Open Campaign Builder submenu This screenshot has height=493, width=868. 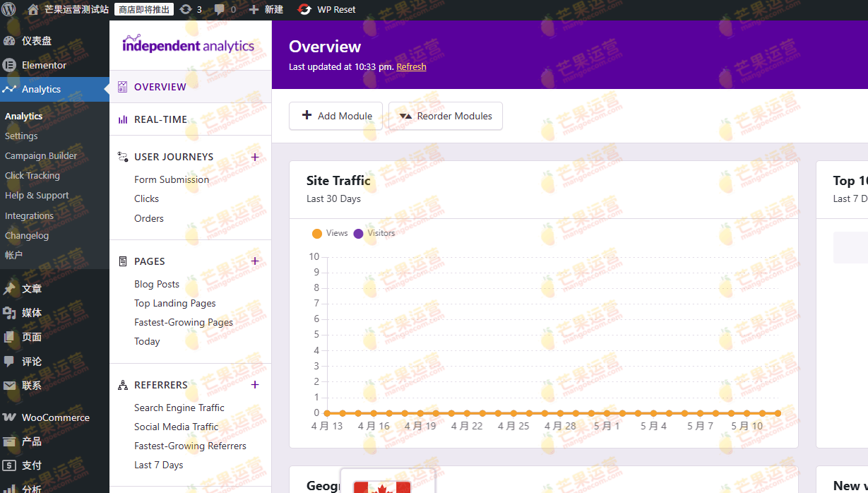41,155
